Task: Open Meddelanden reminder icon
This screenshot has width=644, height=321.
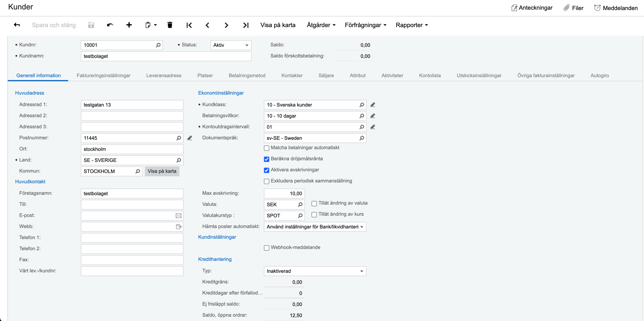Action: 597,8
